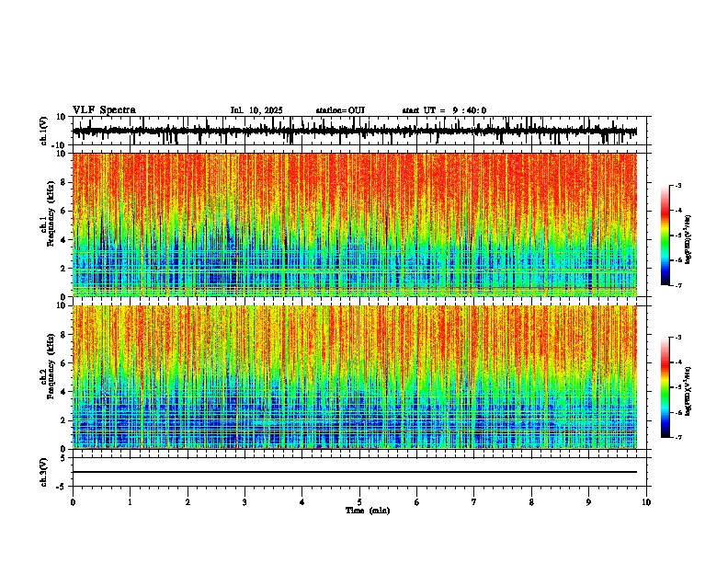728x563 pixels.
Task: Click the 'VLF Spectra' plot title
Action: point(104,110)
